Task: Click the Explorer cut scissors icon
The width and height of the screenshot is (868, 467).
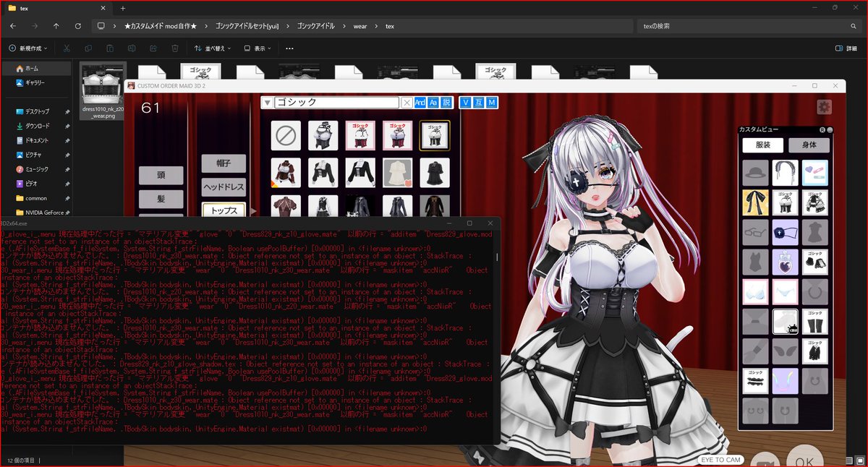Action: (67, 48)
